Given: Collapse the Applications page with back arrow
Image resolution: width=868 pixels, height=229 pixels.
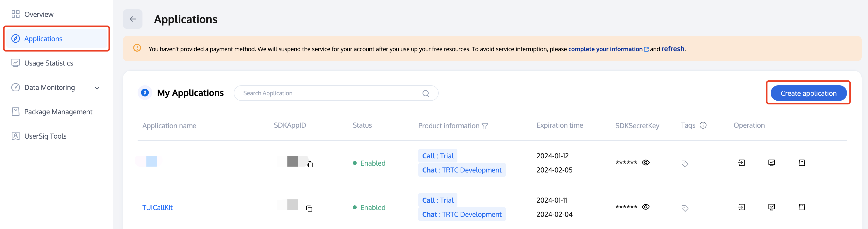Looking at the screenshot, I should tap(132, 19).
